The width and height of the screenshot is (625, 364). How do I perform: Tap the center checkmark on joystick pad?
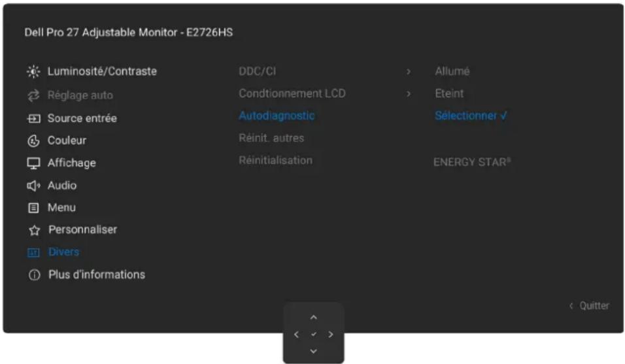coord(314,335)
